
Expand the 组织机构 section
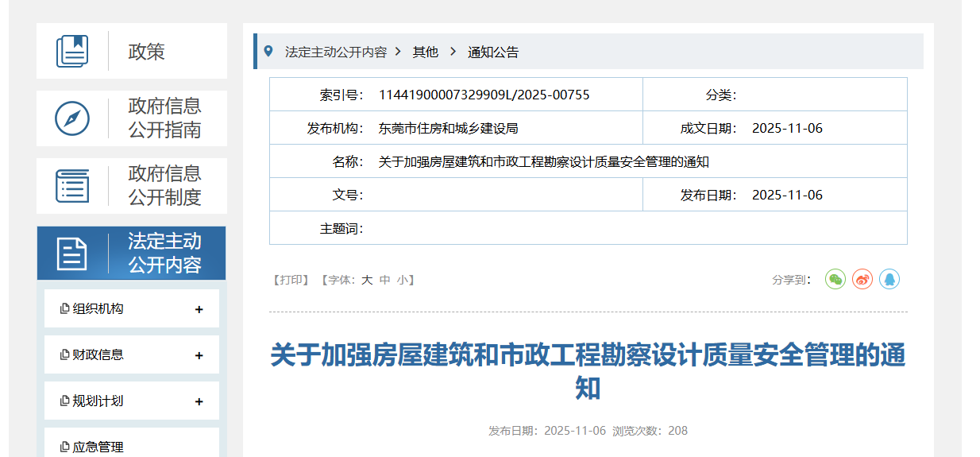pyautogui.click(x=199, y=309)
